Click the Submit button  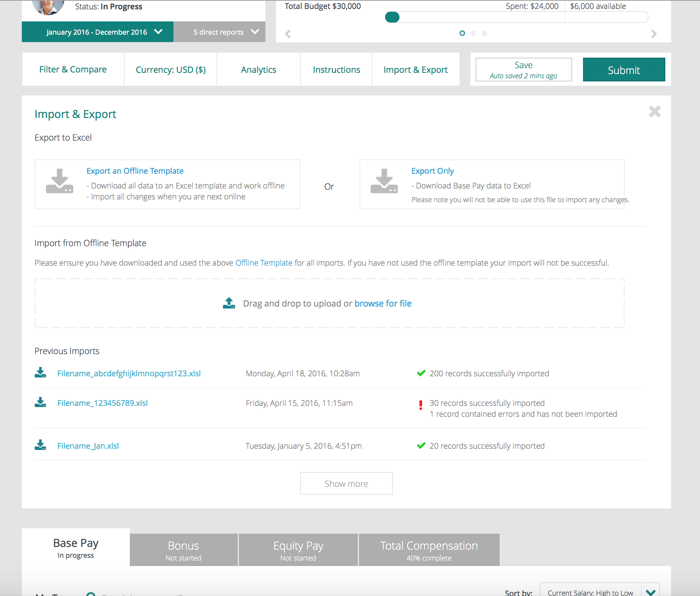point(624,70)
